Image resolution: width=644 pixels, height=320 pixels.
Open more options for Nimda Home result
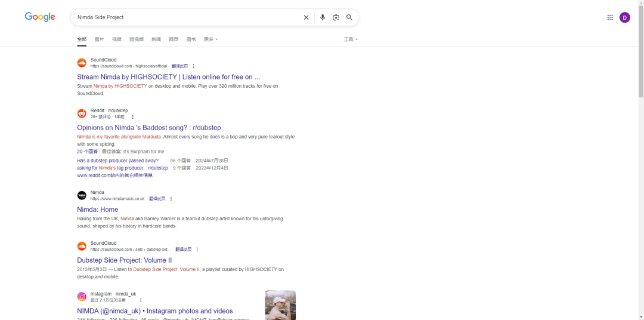(x=171, y=199)
